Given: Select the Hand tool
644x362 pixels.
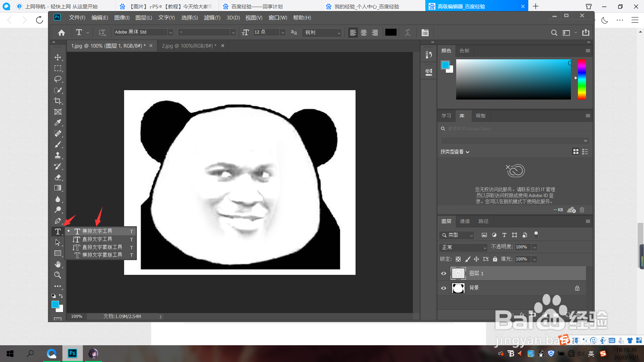Looking at the screenshot, I should tap(58, 264).
